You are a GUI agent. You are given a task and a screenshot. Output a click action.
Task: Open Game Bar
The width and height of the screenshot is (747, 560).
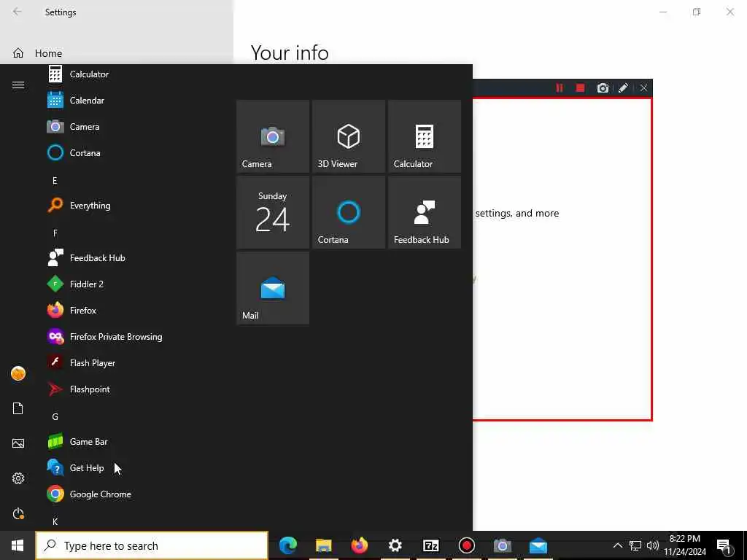135,441
